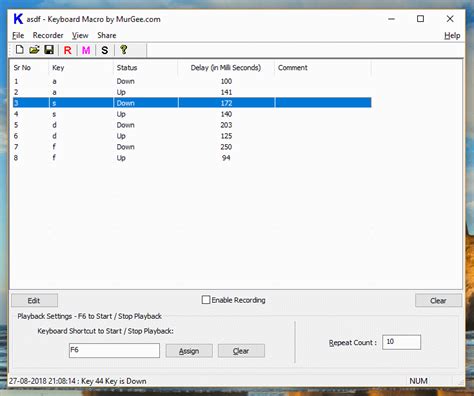Viewport: 474px width, 396px height.
Task: Click the blue K application icon
Action: (x=18, y=19)
